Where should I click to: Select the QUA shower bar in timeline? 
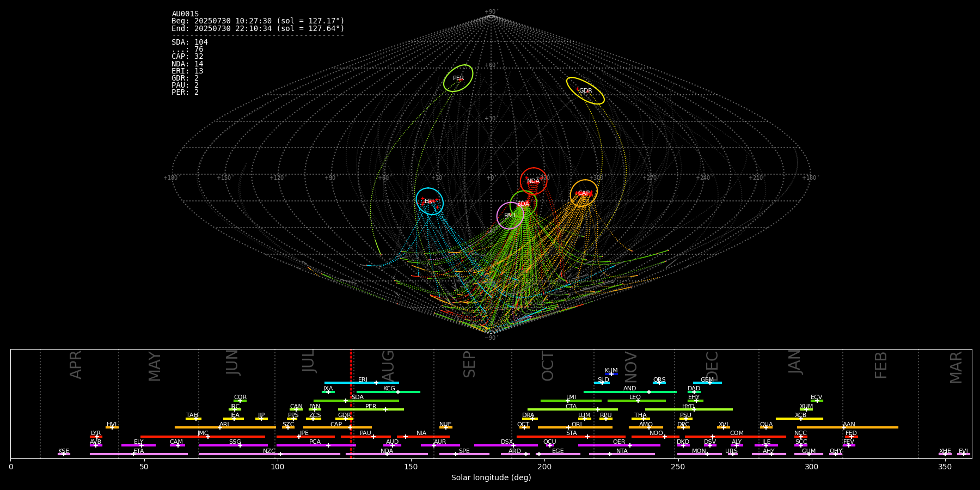pos(766,427)
